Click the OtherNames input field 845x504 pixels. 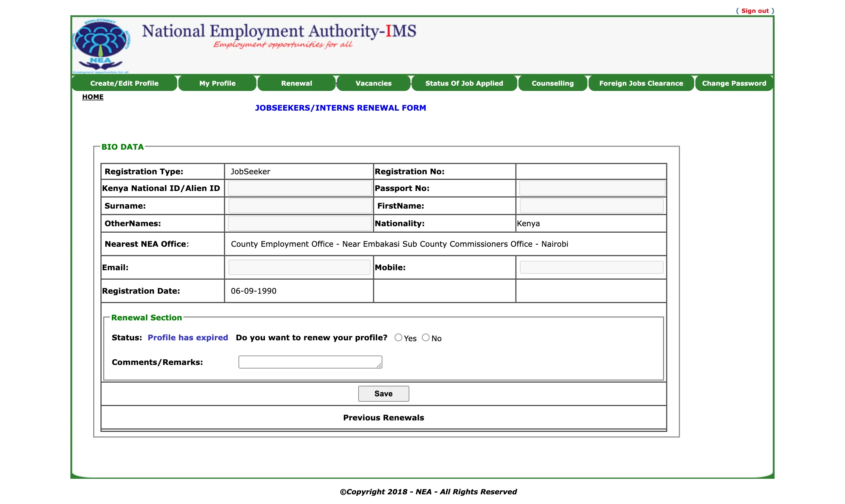[300, 224]
